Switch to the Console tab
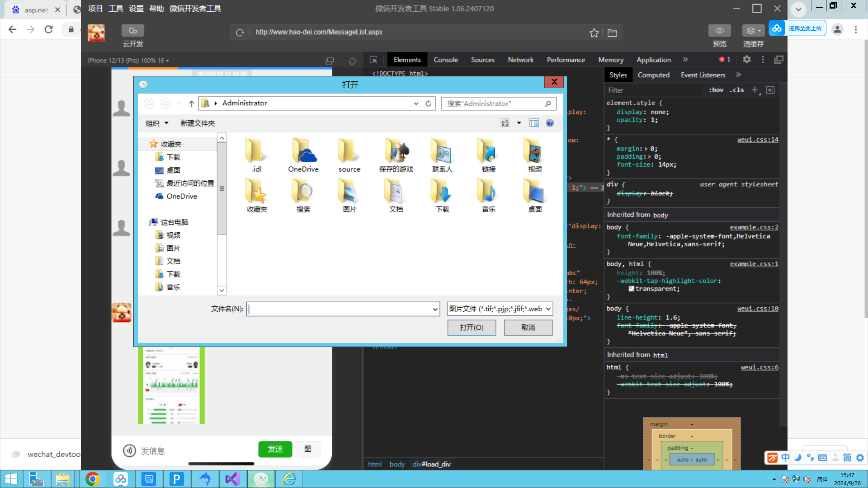Screen dimensions: 868x488 [445, 60]
